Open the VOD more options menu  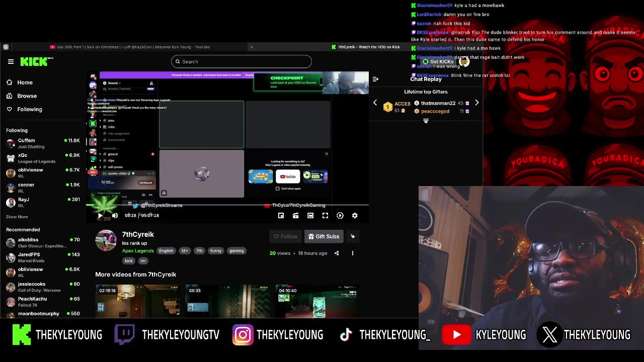(x=352, y=253)
